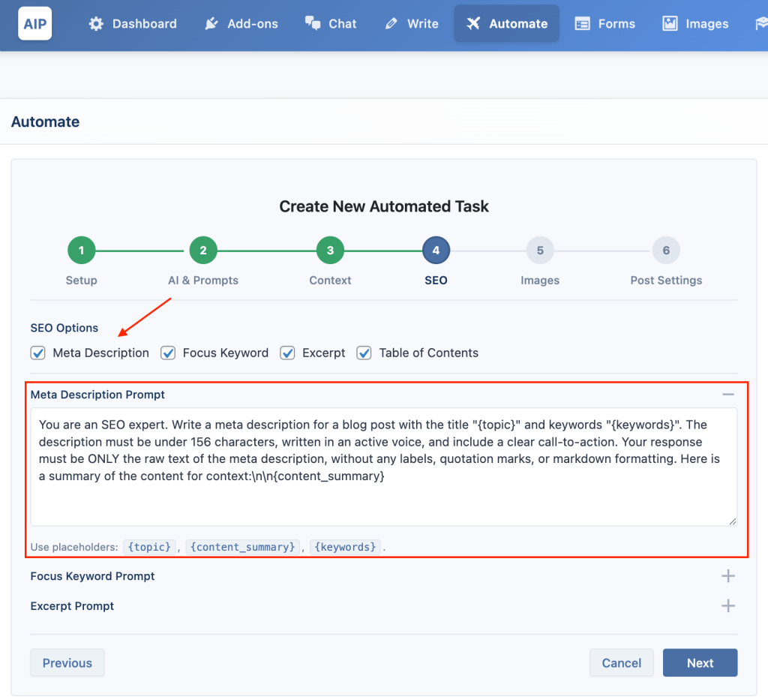
Task: Toggle the Focus Keyword checkbox
Action: pyautogui.click(x=168, y=353)
